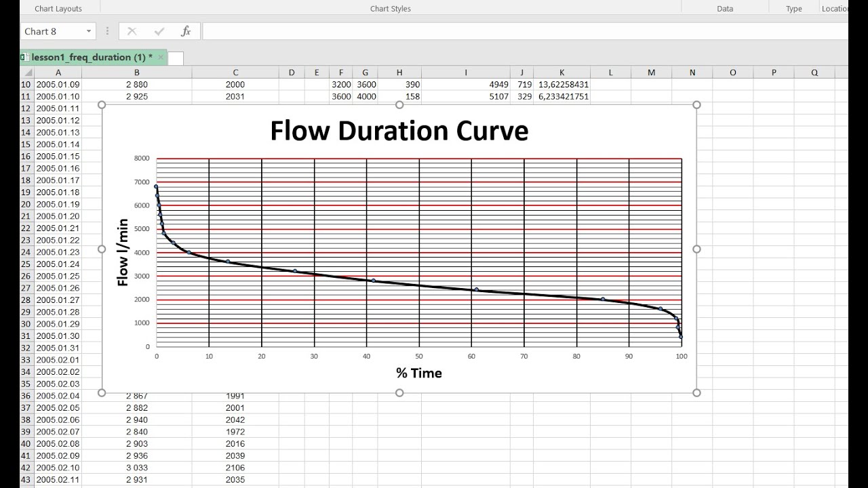Click cell with date 2005.02.11
Screen dimensions: 868x488
tap(58, 480)
